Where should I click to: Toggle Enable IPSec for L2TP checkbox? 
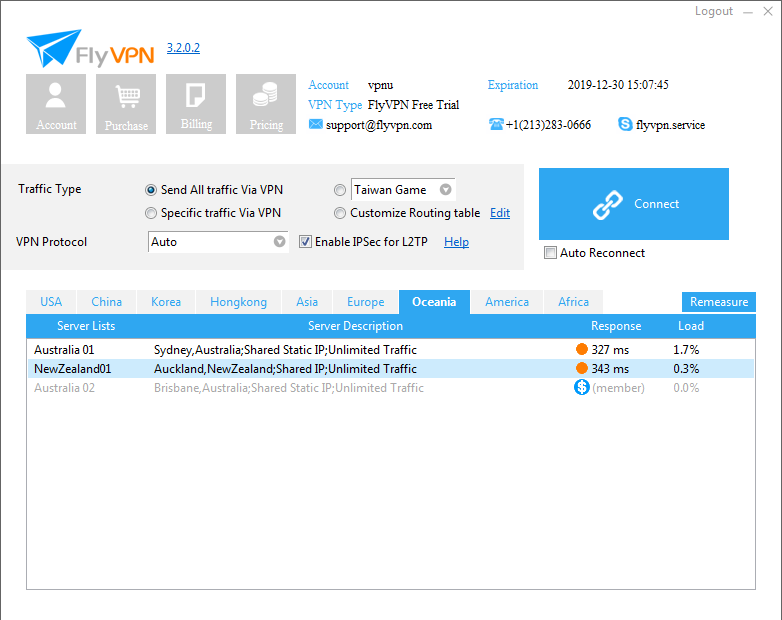point(305,242)
